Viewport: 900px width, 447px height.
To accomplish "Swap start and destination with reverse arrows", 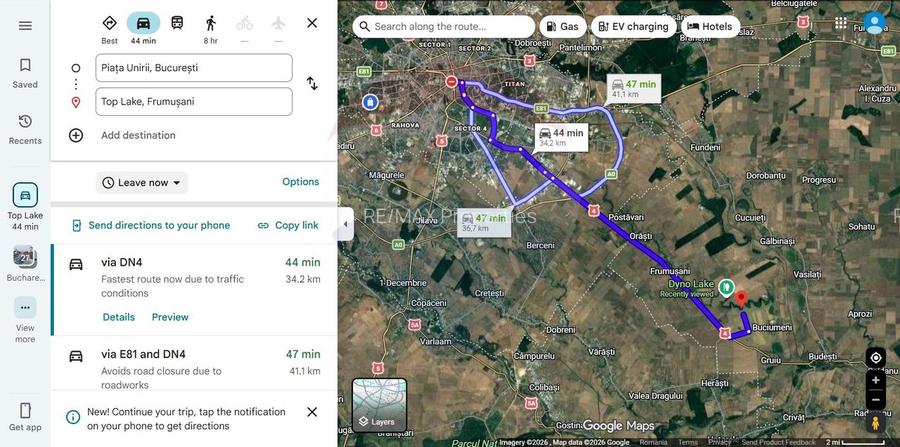I will coord(312,84).
